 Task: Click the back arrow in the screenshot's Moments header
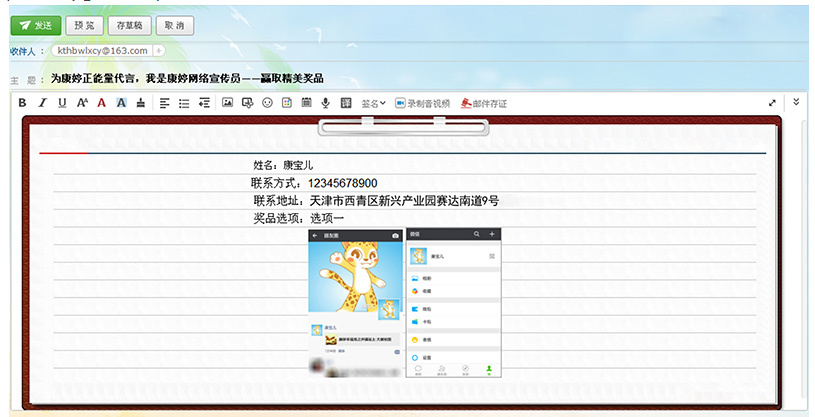pos(314,236)
